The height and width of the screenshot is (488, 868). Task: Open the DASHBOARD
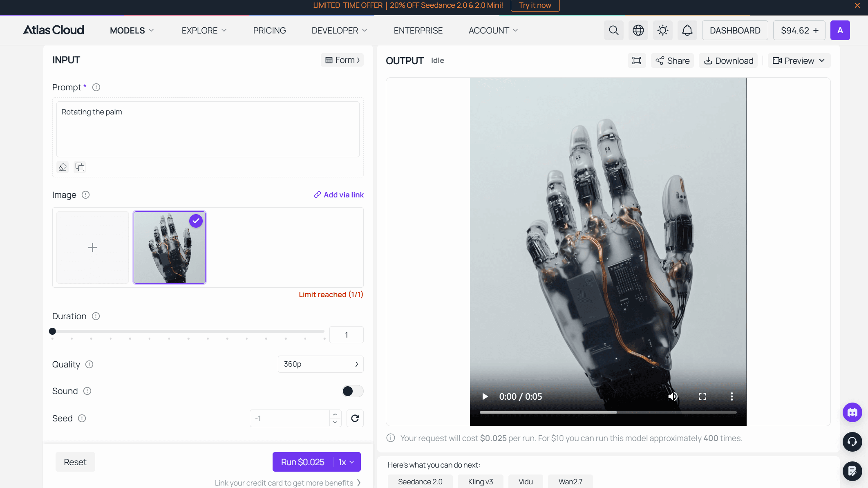pos(735,30)
